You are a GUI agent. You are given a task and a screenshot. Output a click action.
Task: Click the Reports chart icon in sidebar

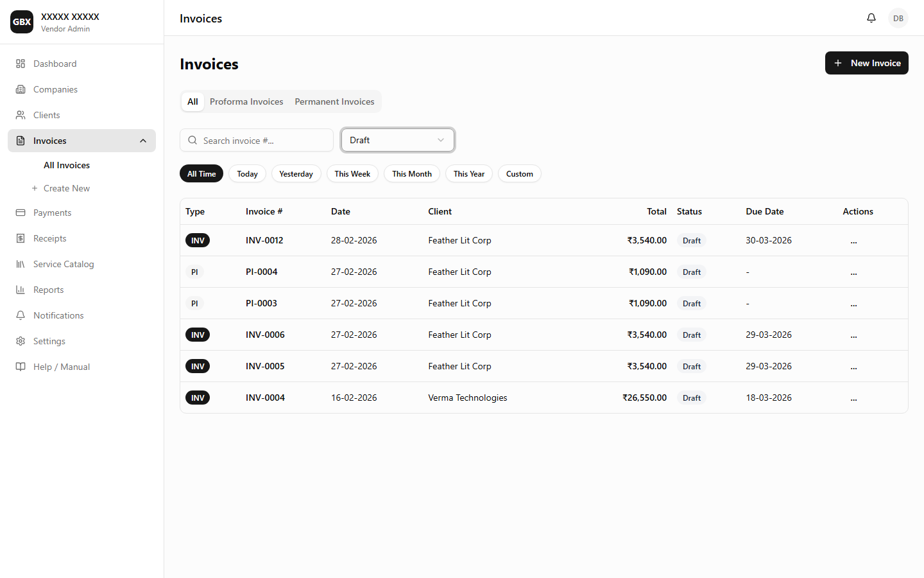tap(21, 290)
